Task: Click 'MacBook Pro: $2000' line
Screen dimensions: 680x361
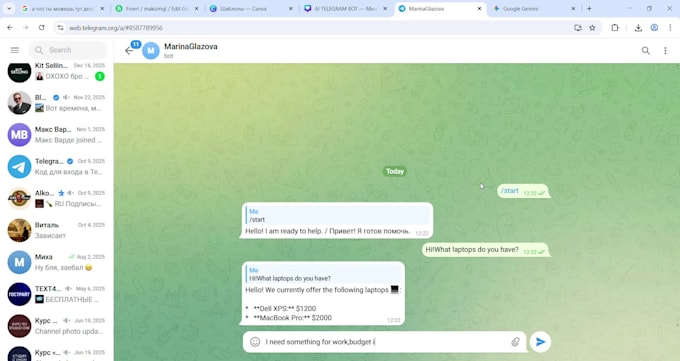Action: 293,318
